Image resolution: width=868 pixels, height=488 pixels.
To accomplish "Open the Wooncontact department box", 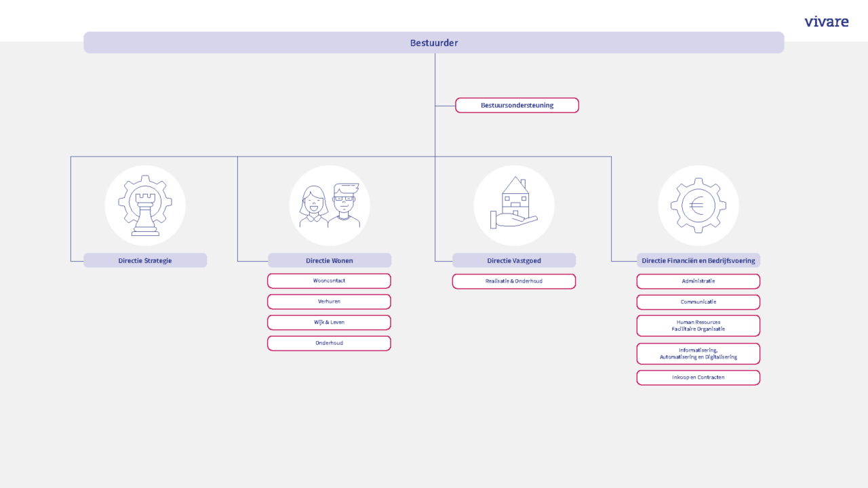I will coord(329,281).
